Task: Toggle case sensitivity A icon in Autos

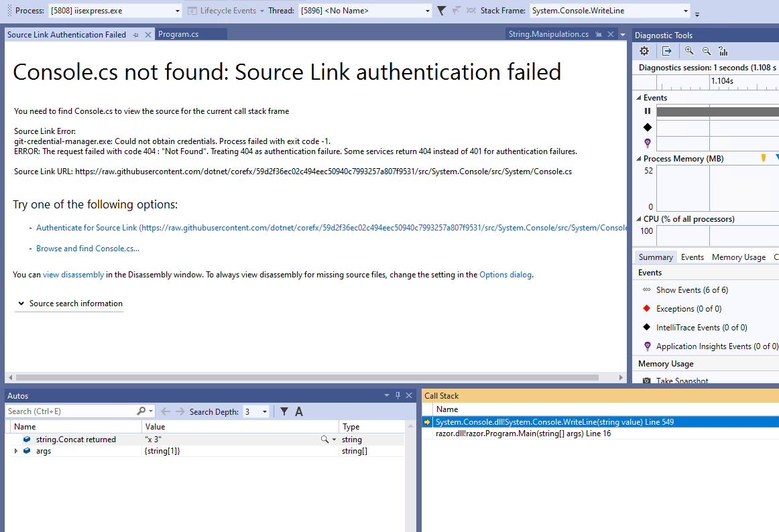Action: click(x=298, y=411)
